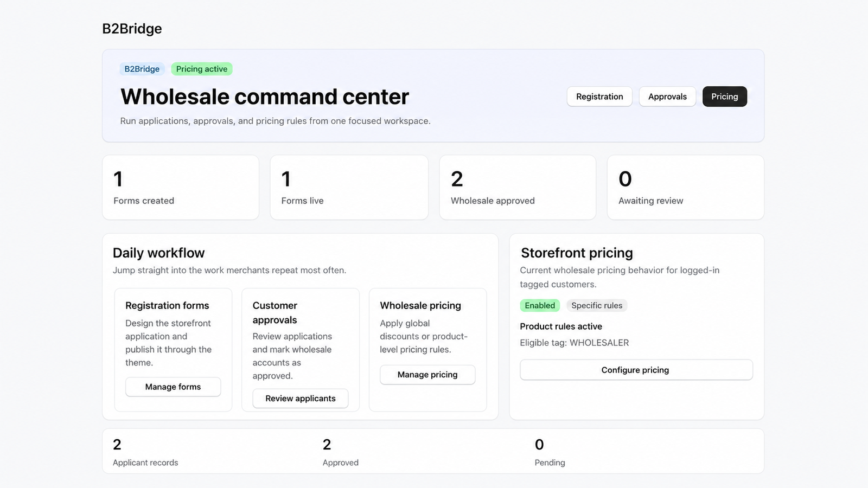Viewport: 868px width, 488px height.
Task: Click the green Enabled status badge
Action: (540, 305)
